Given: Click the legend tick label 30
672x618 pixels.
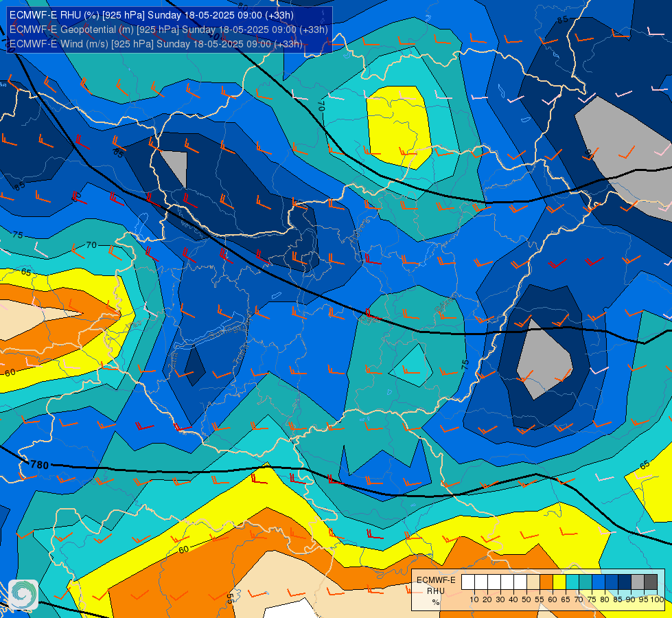Looking at the screenshot, I should pyautogui.click(x=500, y=599).
